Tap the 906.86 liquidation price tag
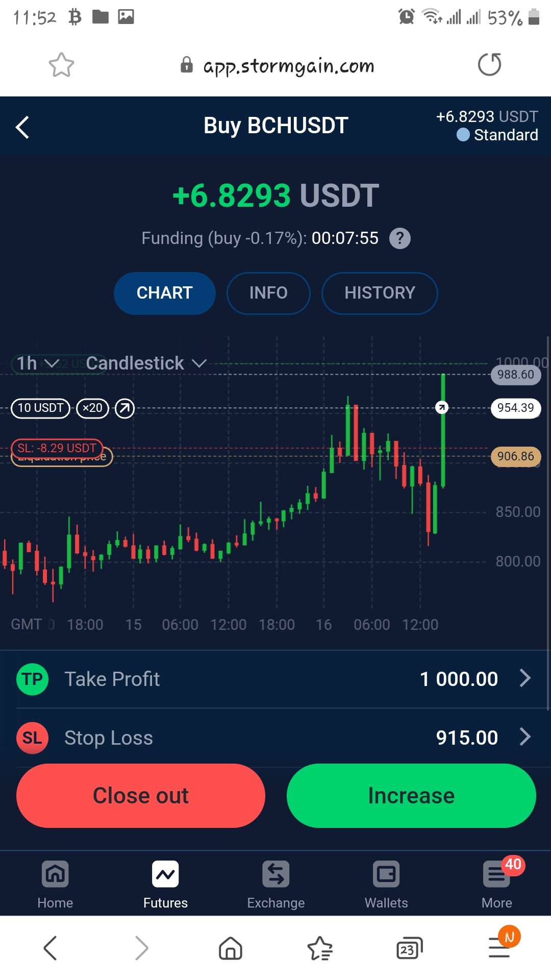Image resolution: width=551 pixels, height=980 pixels. [x=516, y=456]
